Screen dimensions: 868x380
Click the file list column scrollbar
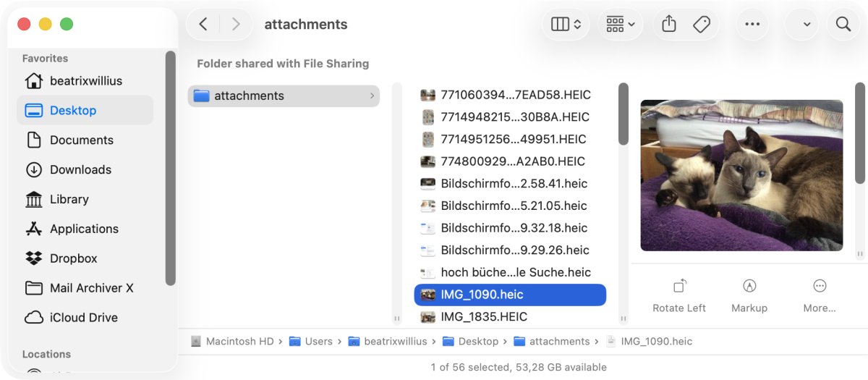tap(624, 114)
